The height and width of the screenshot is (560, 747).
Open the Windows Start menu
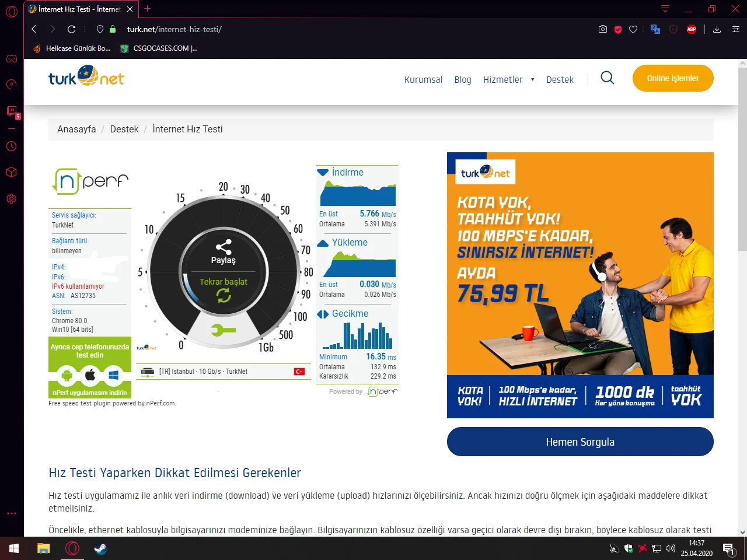tap(14, 548)
